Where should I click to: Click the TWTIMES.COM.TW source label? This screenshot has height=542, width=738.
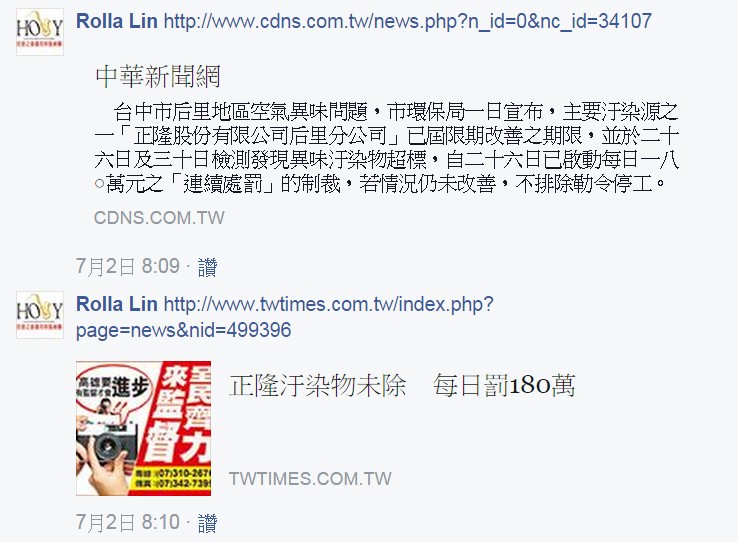tap(310, 479)
